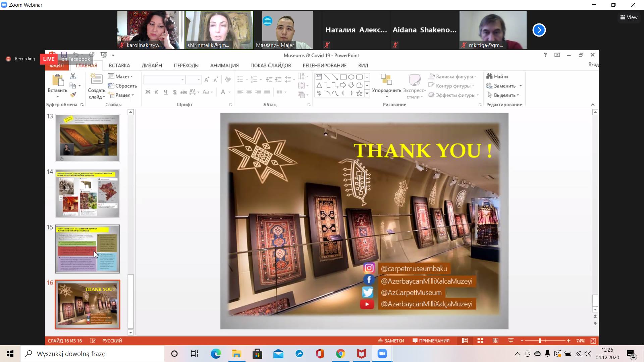Toggle align left paragraph
This screenshot has height=362, width=644.
click(240, 92)
